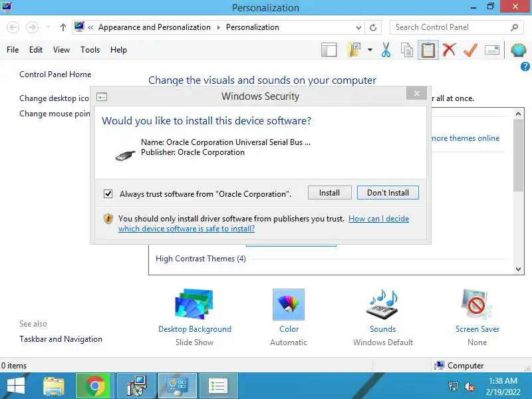Viewport: 532px width, 399px height.
Task: Click the network tray icon
Action: pyautogui.click(x=454, y=386)
